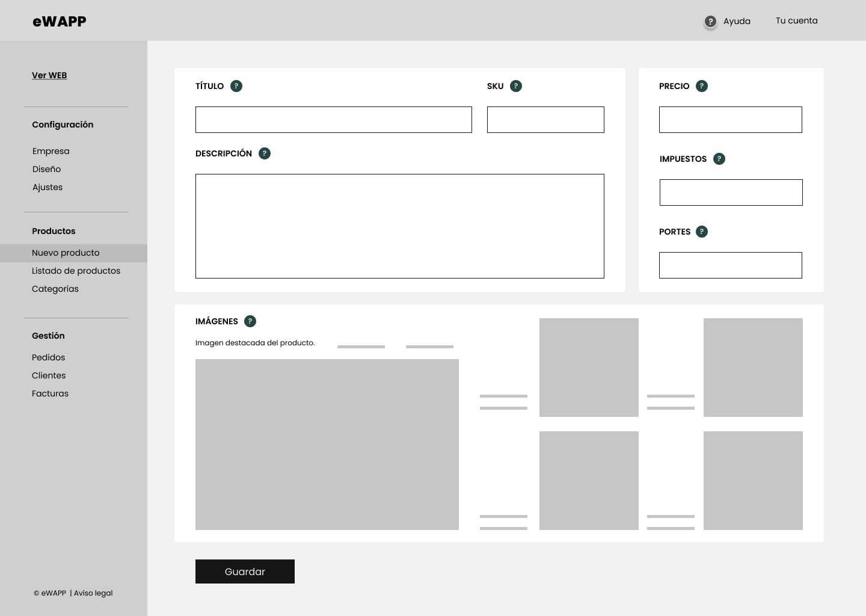Open Tu cuenta in the header
Image resolution: width=866 pixels, height=616 pixels.
tap(796, 20)
